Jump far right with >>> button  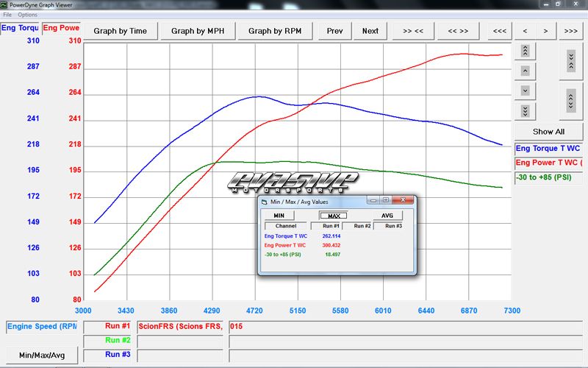(571, 31)
